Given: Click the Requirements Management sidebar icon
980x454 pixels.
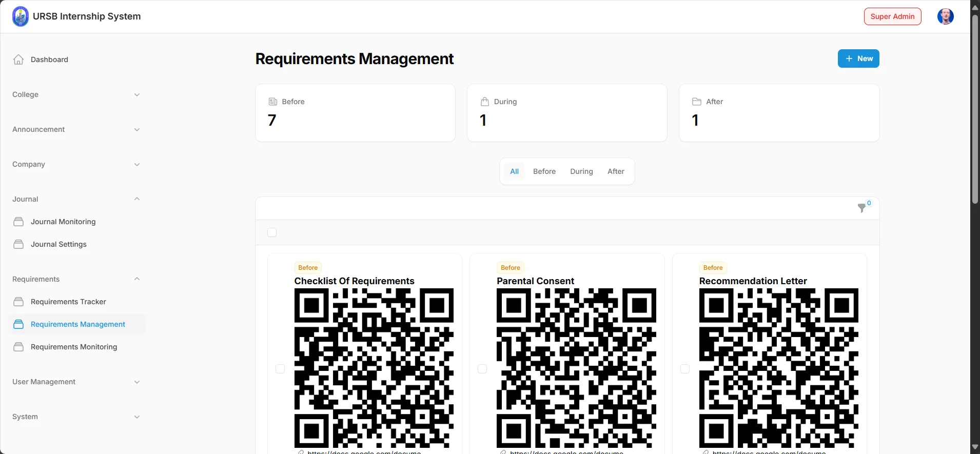Looking at the screenshot, I should (x=18, y=324).
